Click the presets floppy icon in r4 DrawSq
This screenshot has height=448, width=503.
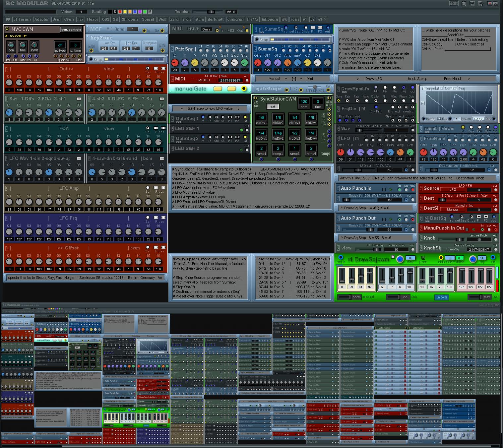[423, 258]
